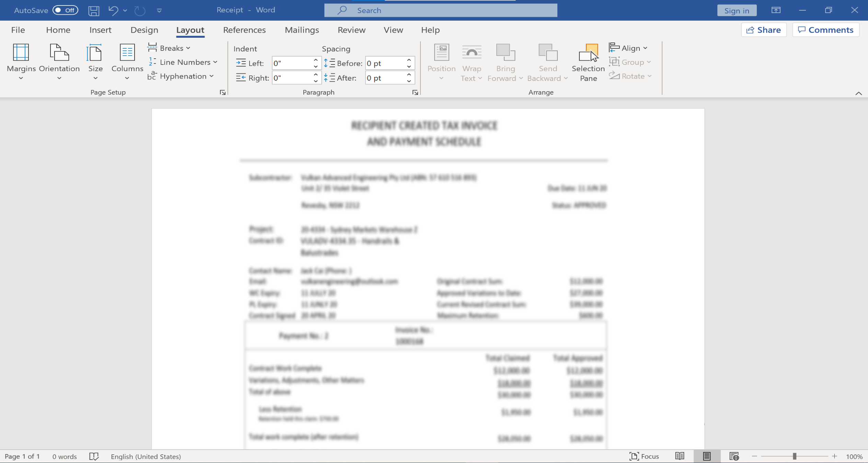
Task: Click the Save icon in title bar
Action: point(94,10)
